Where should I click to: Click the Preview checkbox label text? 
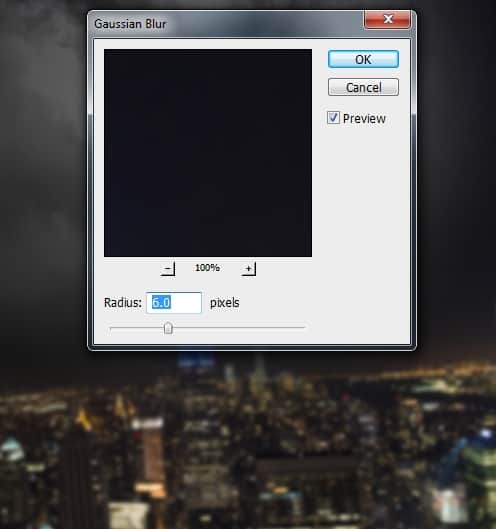pyautogui.click(x=364, y=118)
